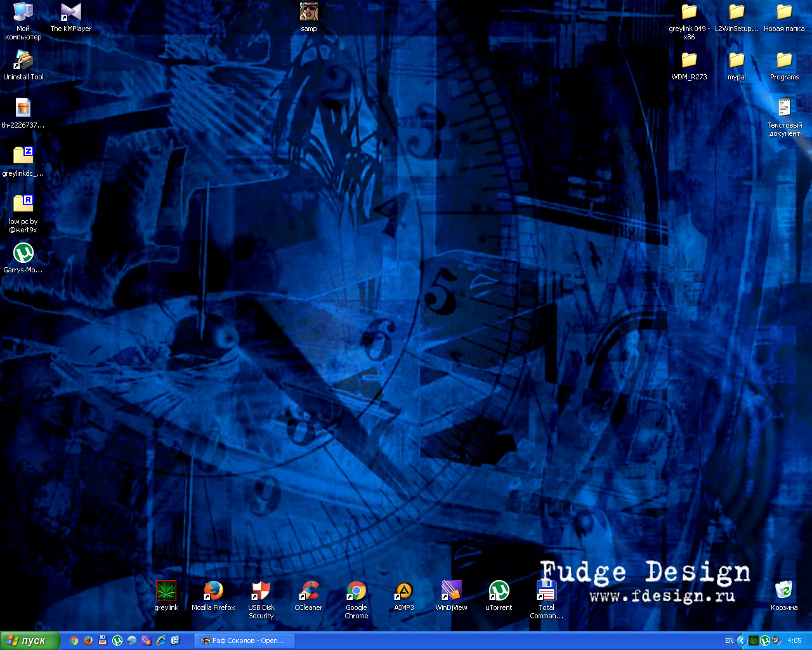Click the greylink desktop icon
Viewport: 812px width, 650px height.
[166, 596]
